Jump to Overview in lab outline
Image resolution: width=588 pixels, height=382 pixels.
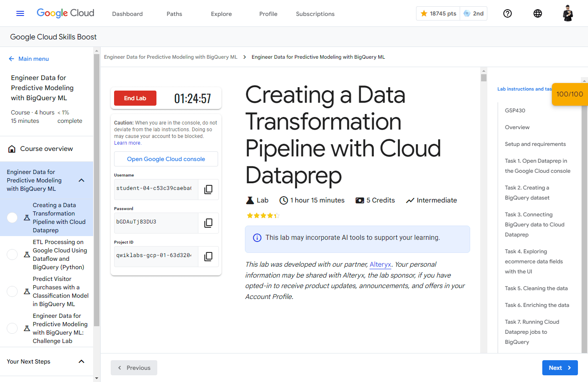tap(517, 127)
